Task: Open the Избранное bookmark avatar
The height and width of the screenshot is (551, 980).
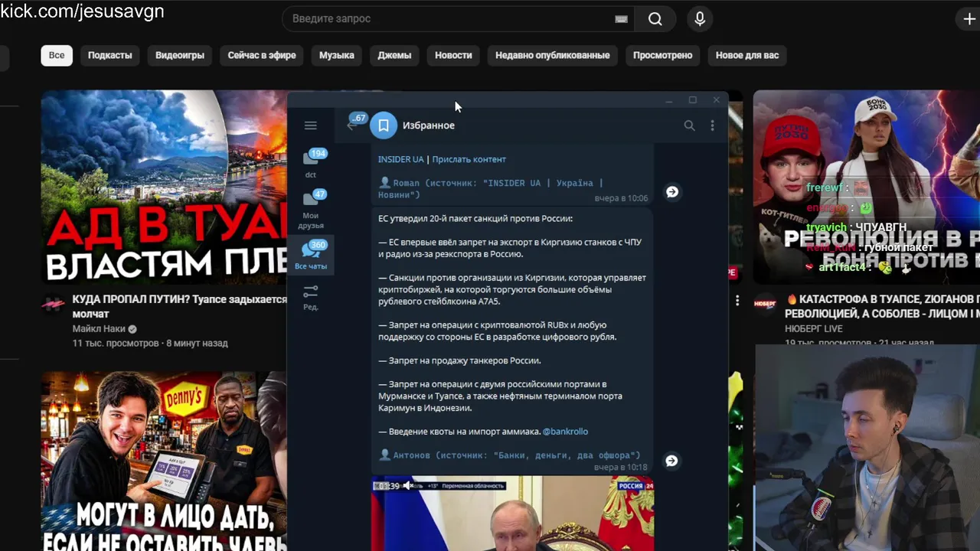Action: tap(384, 126)
